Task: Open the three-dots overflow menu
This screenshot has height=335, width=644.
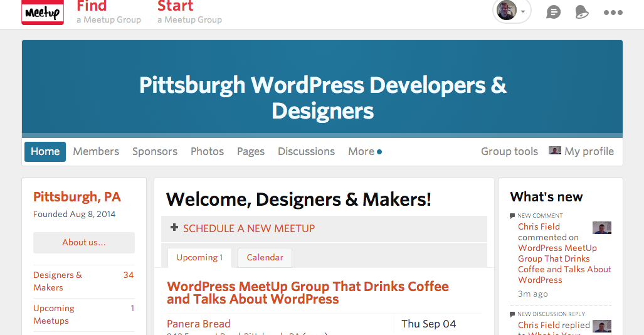Action: 613,13
